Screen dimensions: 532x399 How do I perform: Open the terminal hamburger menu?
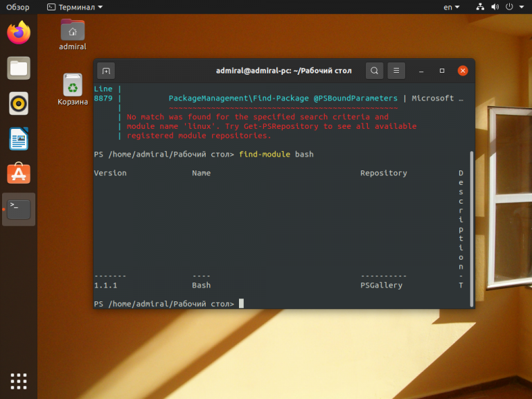point(396,71)
